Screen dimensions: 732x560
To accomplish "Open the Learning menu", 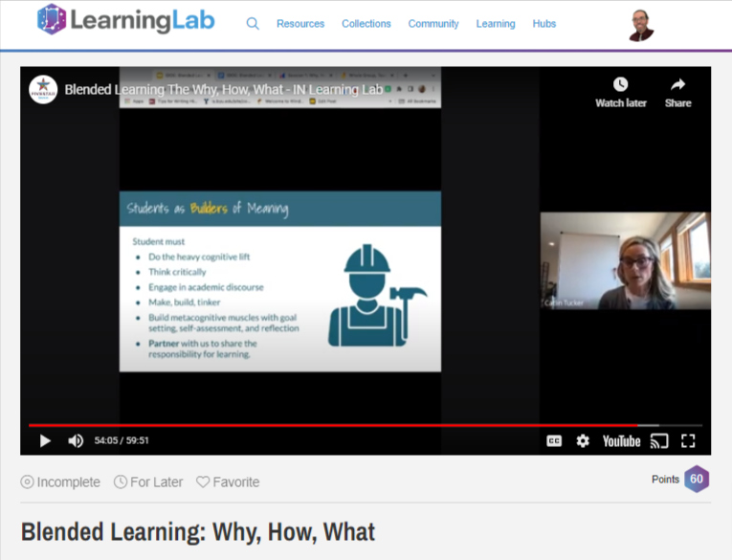I will [x=496, y=23].
